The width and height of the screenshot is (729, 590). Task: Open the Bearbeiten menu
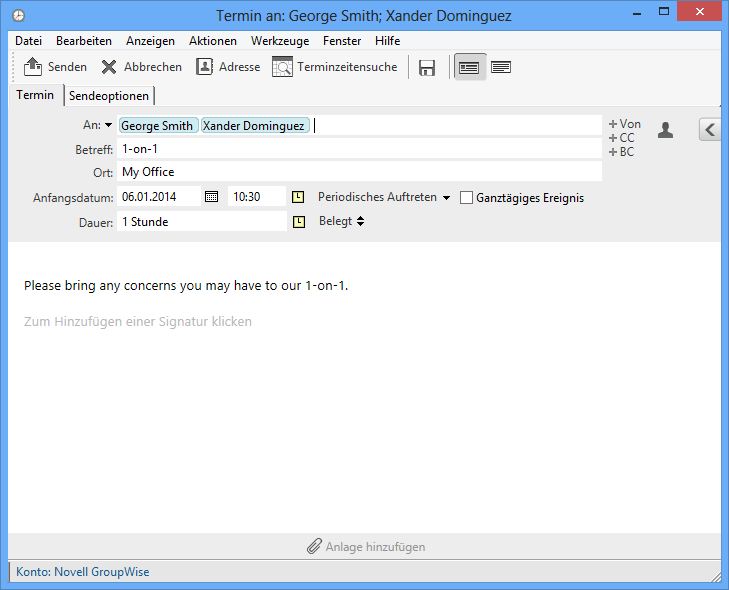click(84, 41)
